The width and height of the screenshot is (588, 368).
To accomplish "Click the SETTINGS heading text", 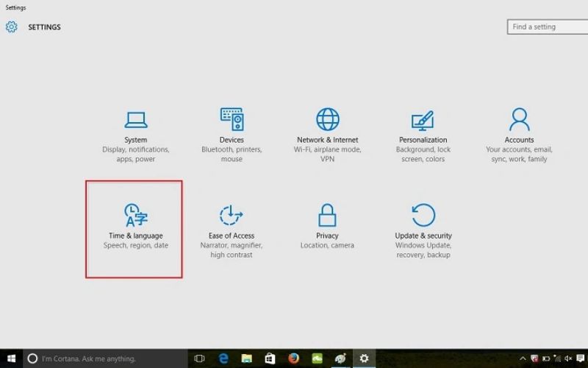I will click(44, 27).
